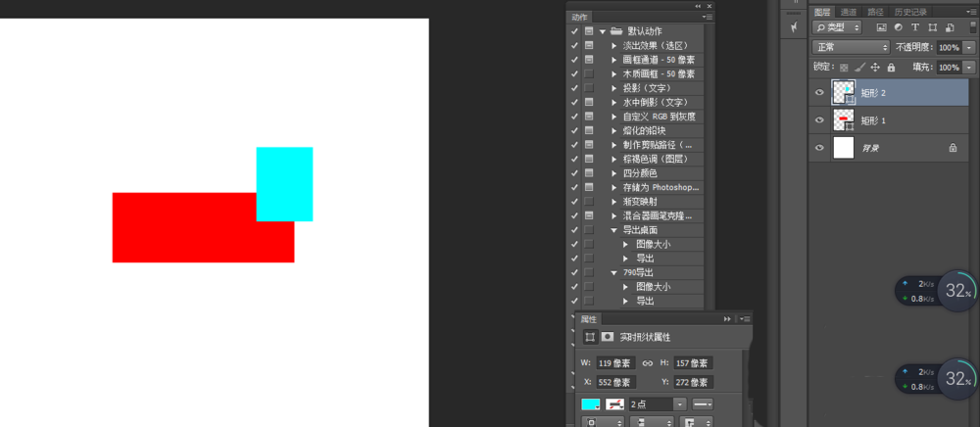Open the 正常 blend mode dropdown
The height and width of the screenshot is (427, 980).
(x=851, y=47)
